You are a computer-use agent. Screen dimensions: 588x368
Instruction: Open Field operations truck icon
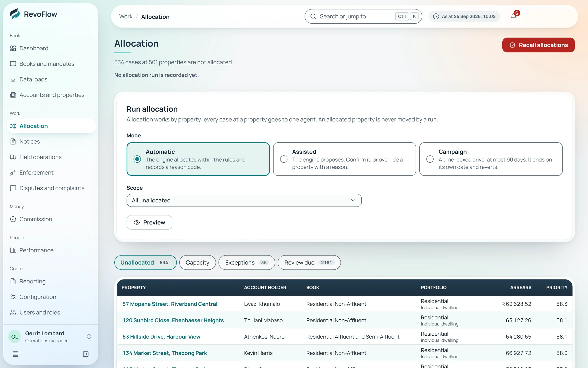[x=13, y=157]
